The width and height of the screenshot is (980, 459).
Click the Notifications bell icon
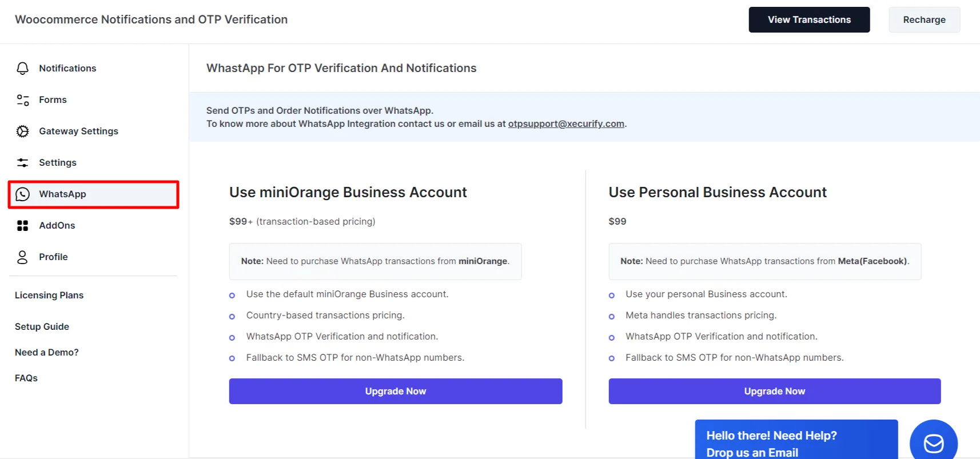tap(22, 69)
